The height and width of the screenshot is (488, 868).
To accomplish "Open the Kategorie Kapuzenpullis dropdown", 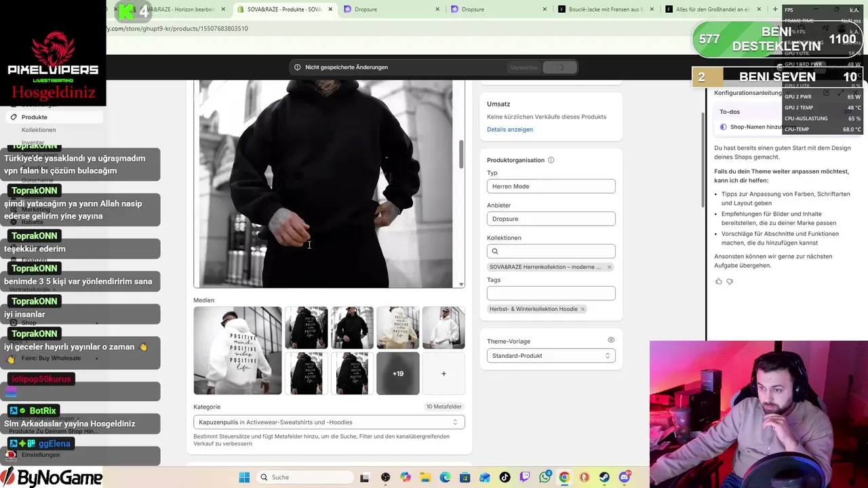I will click(x=329, y=422).
